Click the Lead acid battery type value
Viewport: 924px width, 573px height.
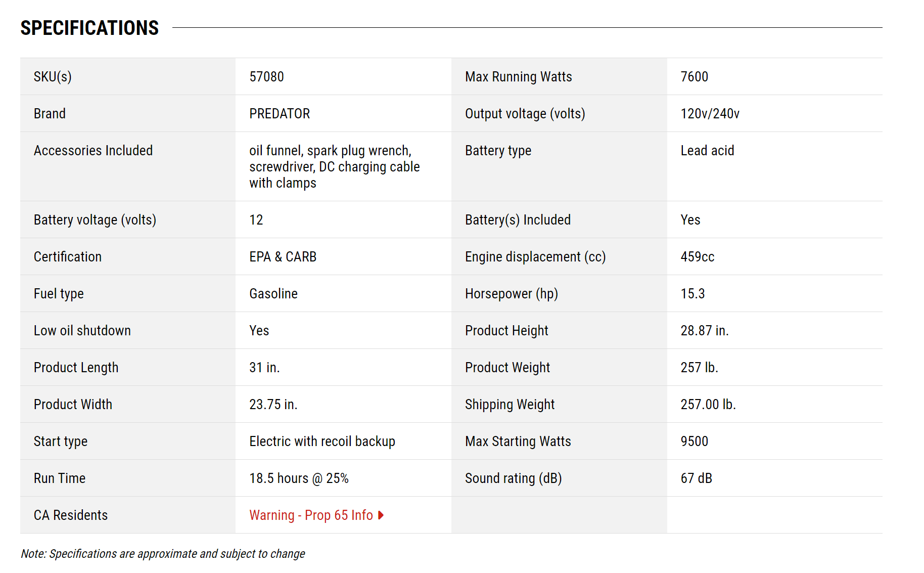707,151
